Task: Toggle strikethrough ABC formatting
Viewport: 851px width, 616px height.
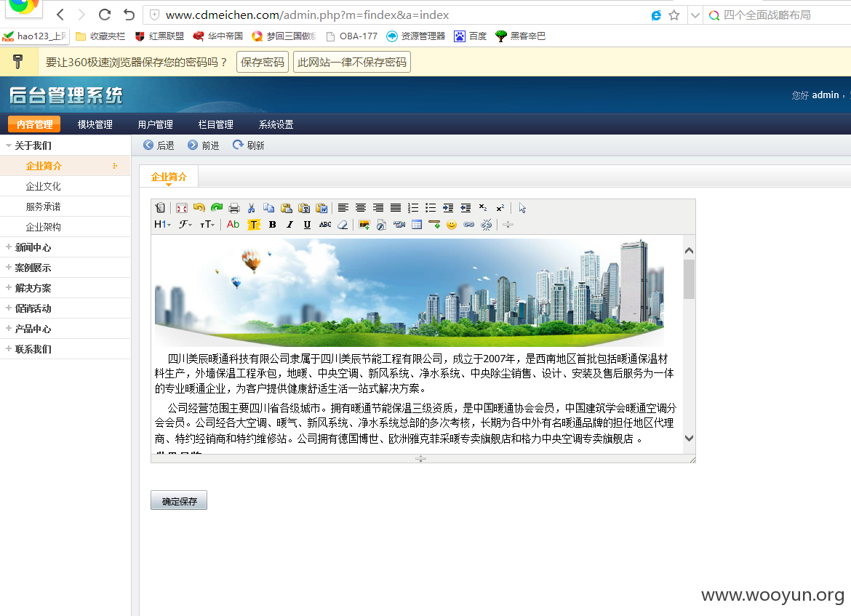Action: (325, 225)
